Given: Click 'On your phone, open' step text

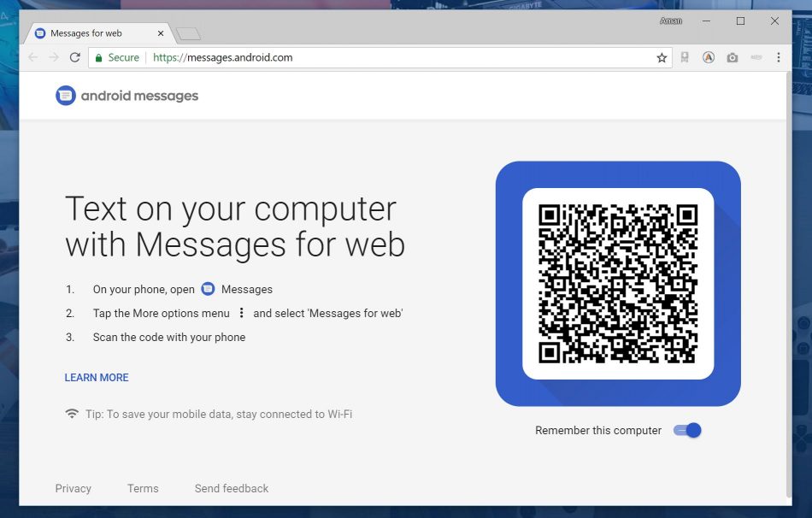Looking at the screenshot, I should (144, 289).
